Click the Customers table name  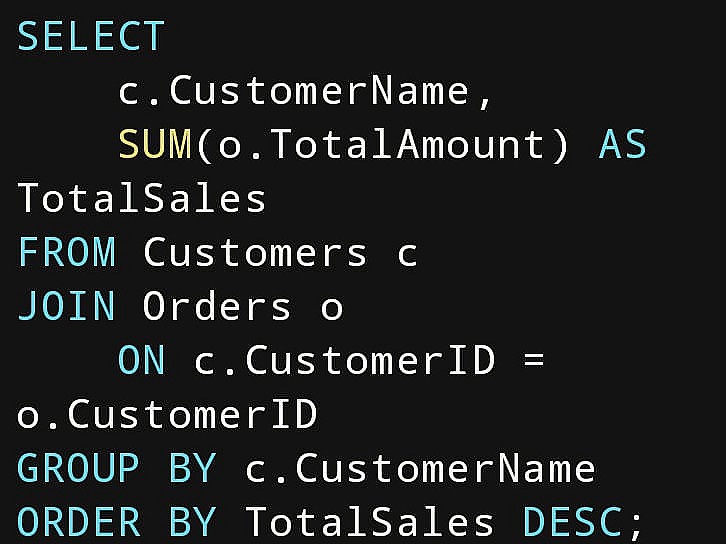pyautogui.click(x=255, y=252)
